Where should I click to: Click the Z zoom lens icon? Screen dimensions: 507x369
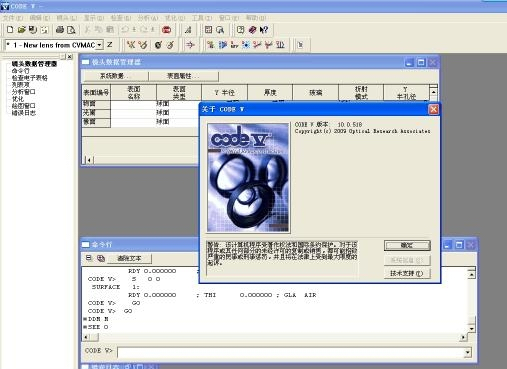[109, 45]
